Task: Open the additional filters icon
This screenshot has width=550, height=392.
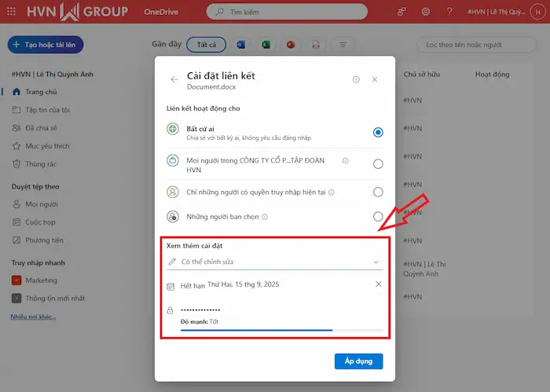Action: [343, 45]
